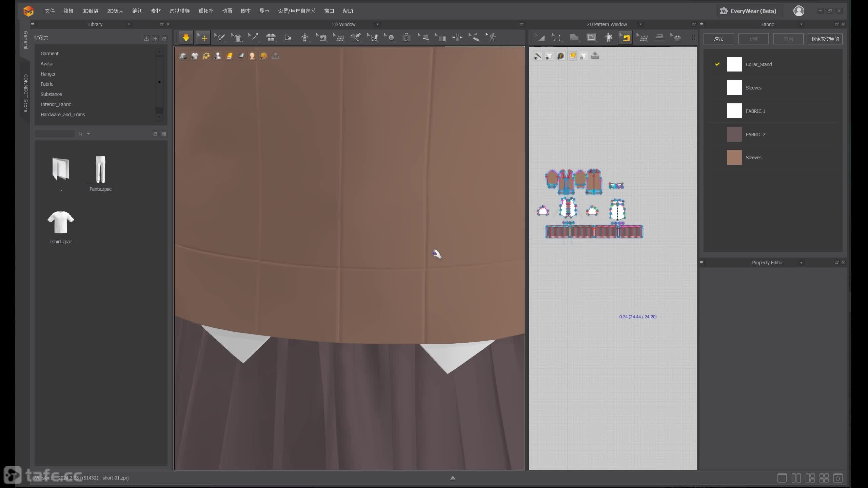Viewport: 868px width, 488px height.
Task: Select the Pinch tool with inward arrows
Action: [x=457, y=38]
